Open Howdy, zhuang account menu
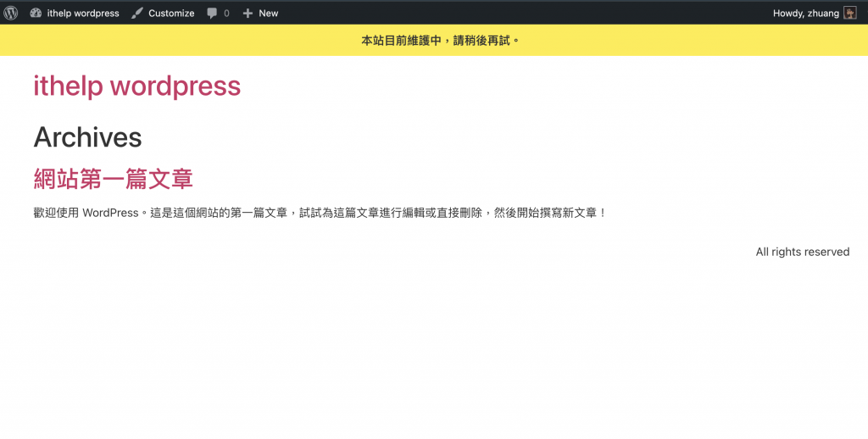 click(806, 14)
